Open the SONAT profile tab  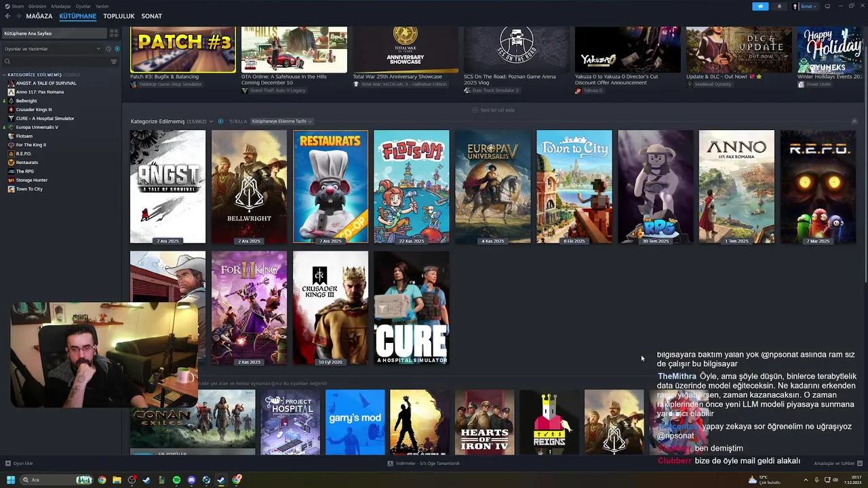tap(151, 16)
